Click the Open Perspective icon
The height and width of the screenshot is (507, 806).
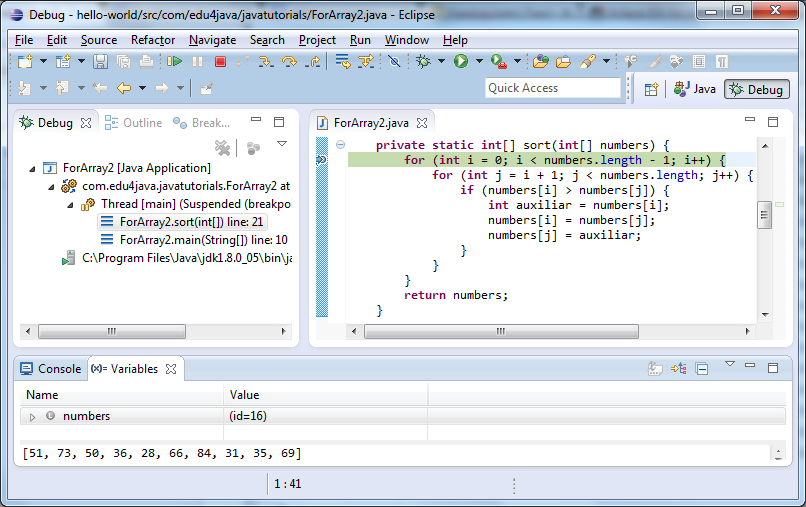651,89
